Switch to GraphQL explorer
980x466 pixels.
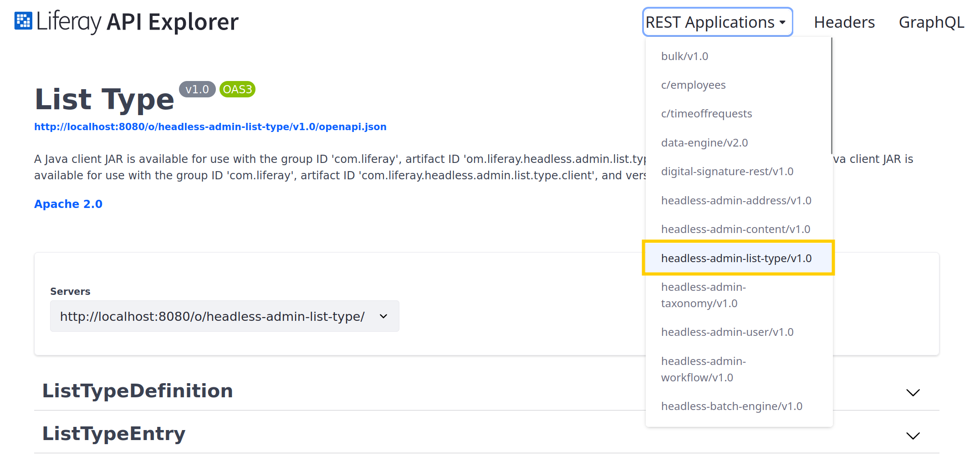coord(931,22)
